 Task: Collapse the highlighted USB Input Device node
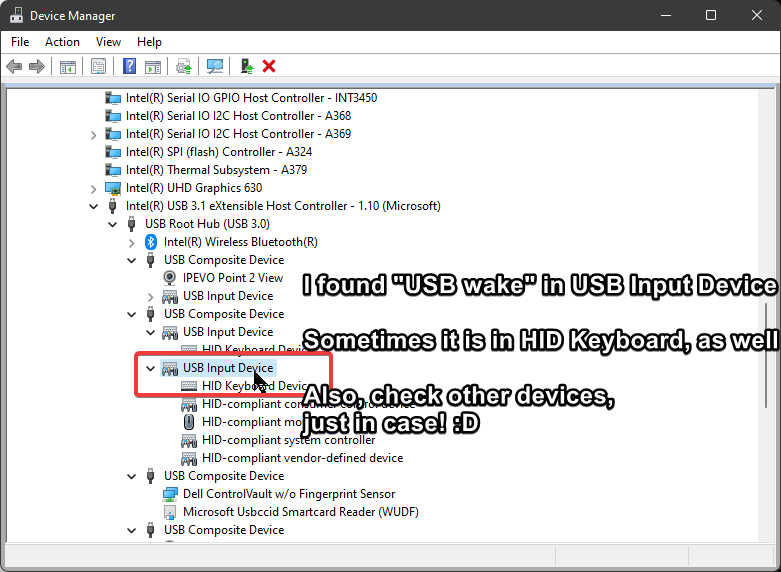click(x=150, y=369)
